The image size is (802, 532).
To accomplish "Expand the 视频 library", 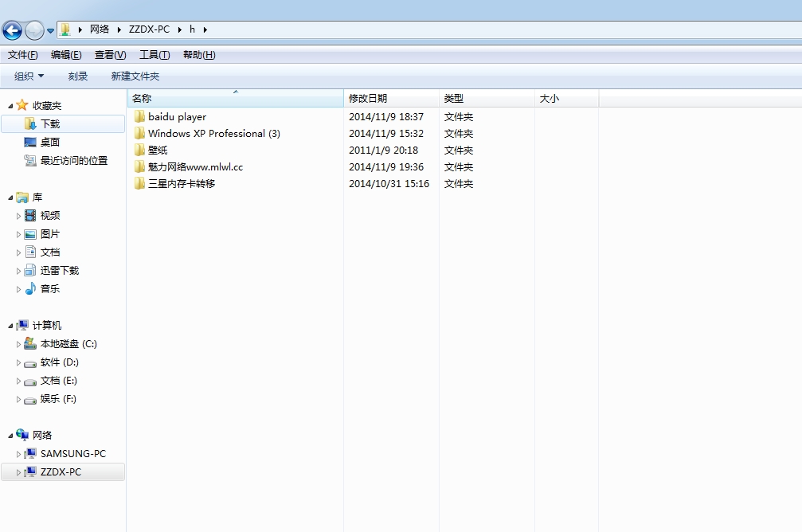I will click(18, 216).
